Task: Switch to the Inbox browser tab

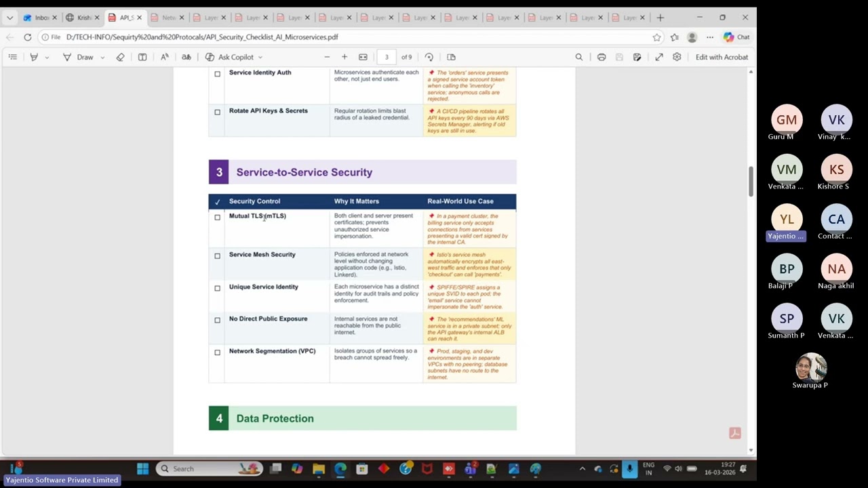Action: tap(41, 18)
